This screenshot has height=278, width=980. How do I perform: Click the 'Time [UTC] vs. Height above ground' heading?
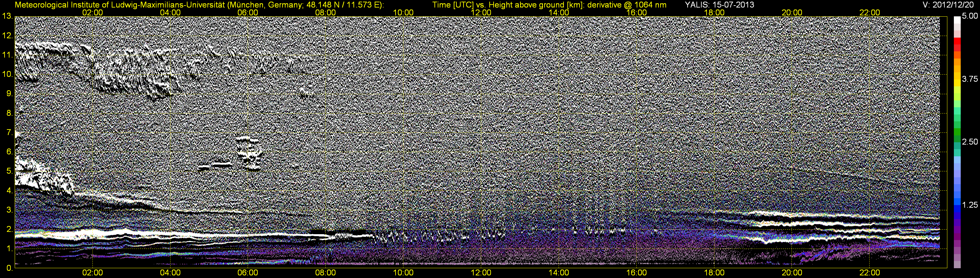[x=549, y=5]
